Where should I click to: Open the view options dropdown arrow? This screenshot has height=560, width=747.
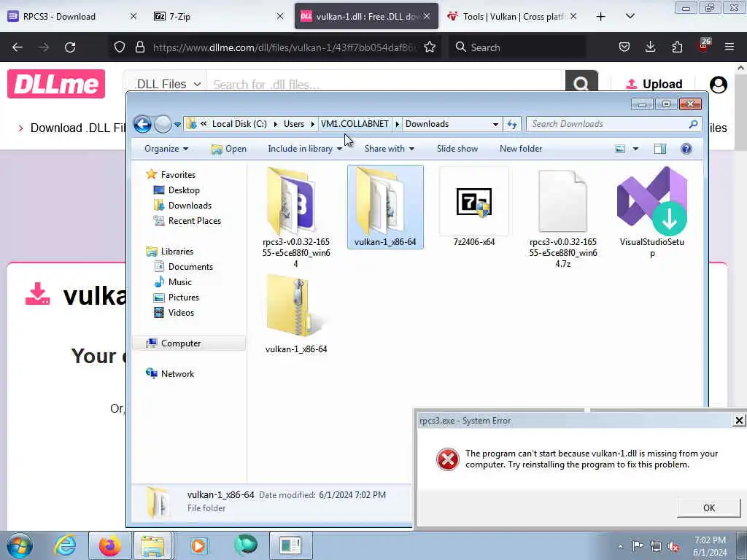pos(635,149)
